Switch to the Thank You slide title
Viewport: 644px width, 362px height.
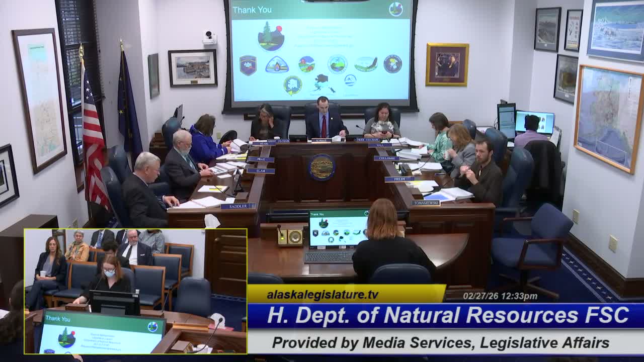253,10
